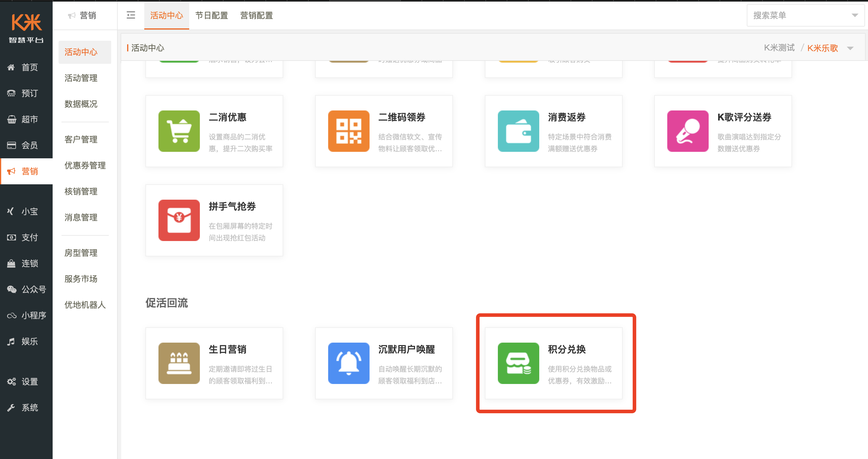Click the red 拼手气抢券 envelope icon
The width and height of the screenshot is (868, 459).
pyautogui.click(x=179, y=220)
